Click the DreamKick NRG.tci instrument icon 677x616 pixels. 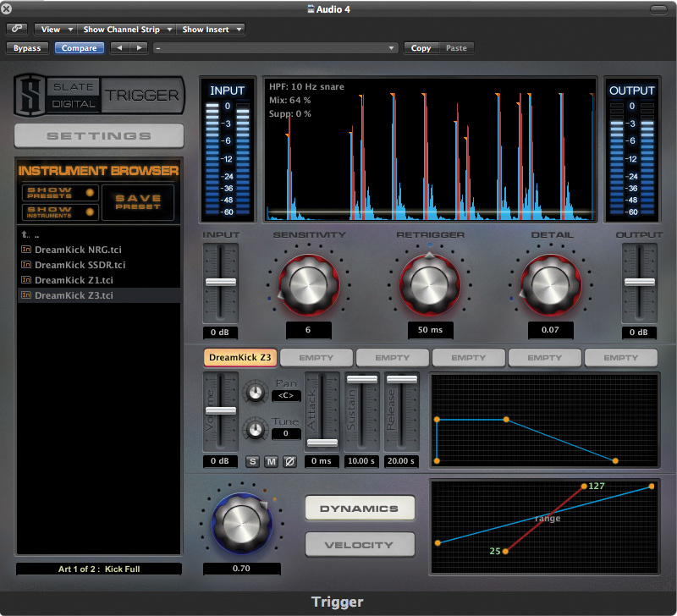pos(26,249)
